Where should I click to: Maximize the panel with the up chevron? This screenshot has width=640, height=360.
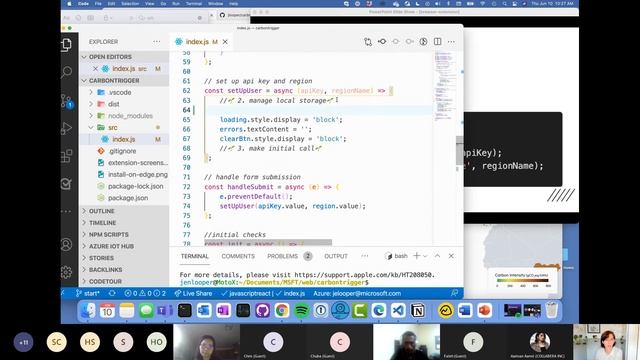pos(437,256)
